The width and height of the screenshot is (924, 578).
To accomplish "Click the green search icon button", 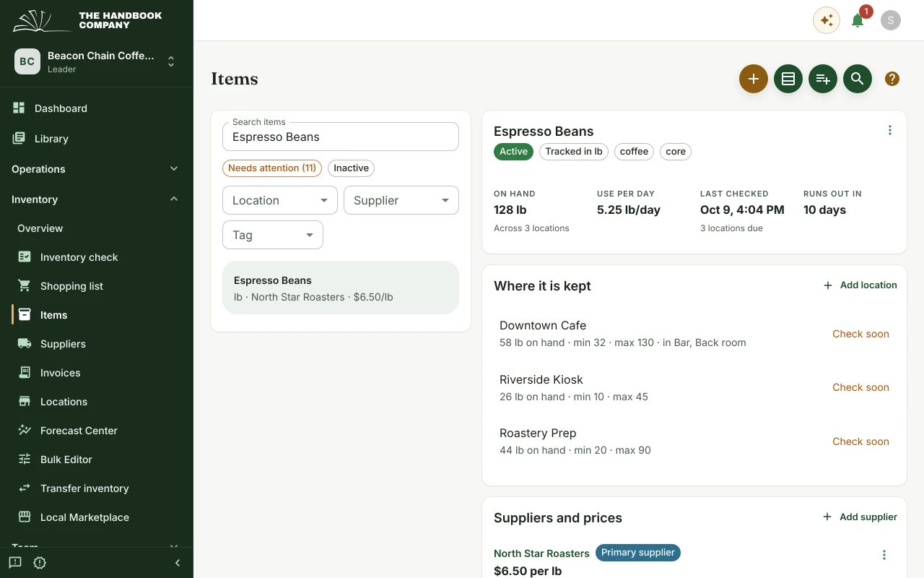I will tap(858, 79).
